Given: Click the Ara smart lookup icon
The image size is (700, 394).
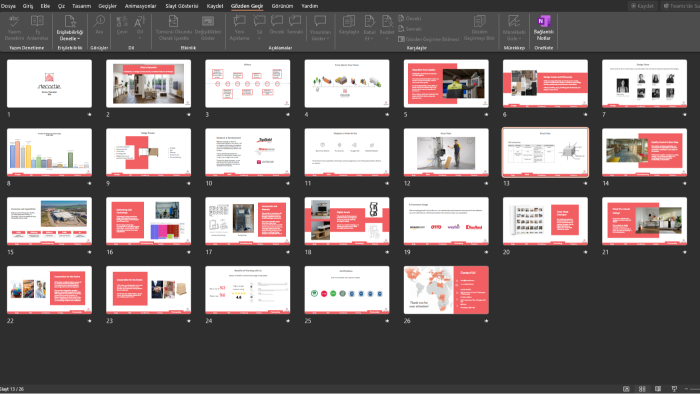Looking at the screenshot, I should coord(99,25).
